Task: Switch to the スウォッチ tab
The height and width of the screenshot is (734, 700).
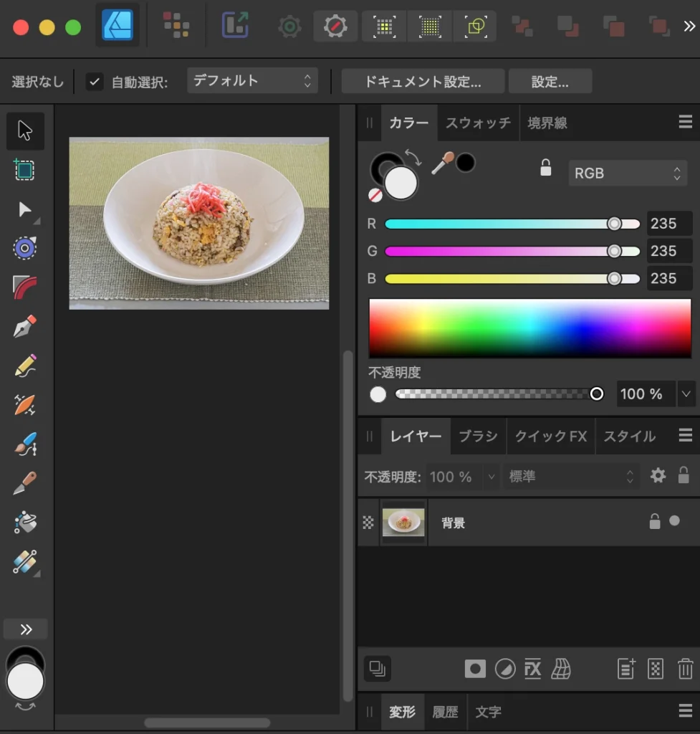Action: 477,123
